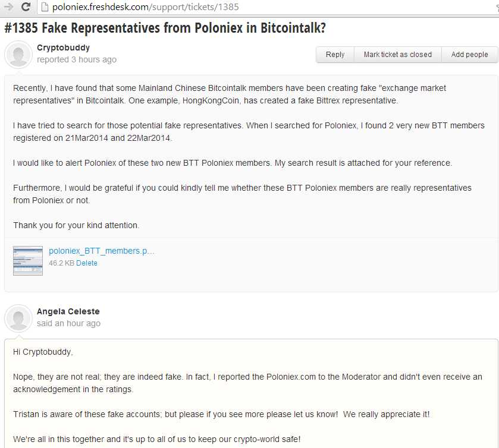The image size is (499, 448).
Task: Click the Cryptobuddy username
Action: (63, 48)
